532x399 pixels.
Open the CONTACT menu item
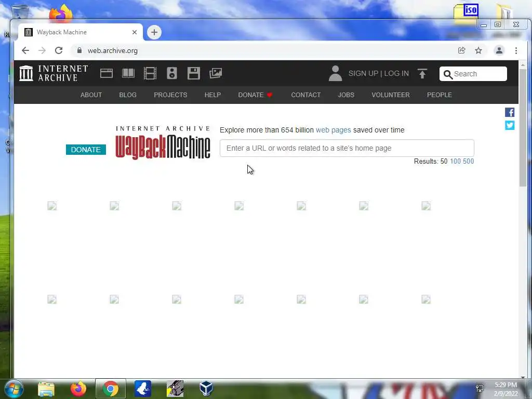[x=305, y=95]
